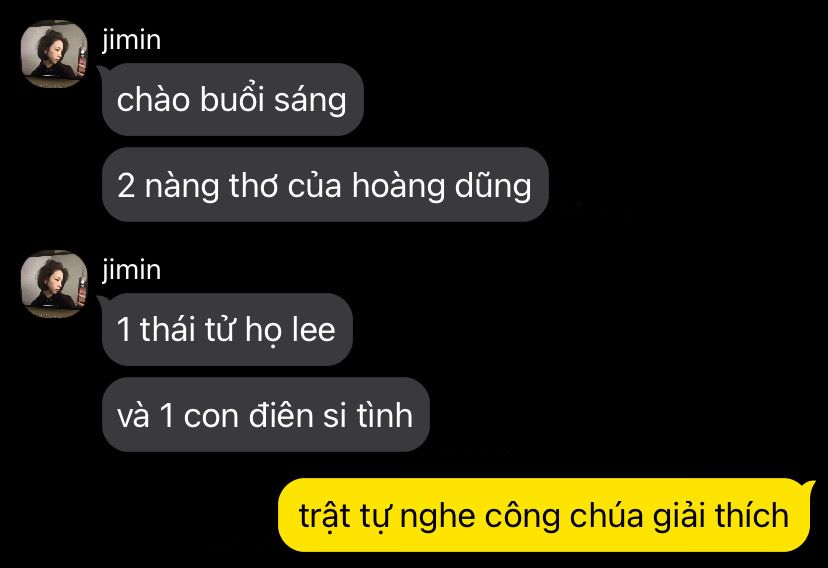
Task: Select the '1 thái tử họ lee' message
Action: [227, 329]
